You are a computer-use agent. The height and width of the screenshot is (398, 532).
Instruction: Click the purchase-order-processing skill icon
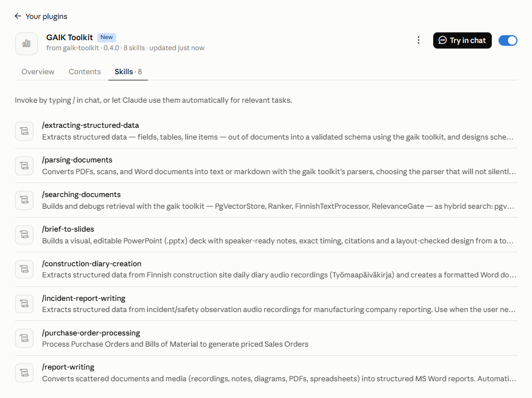(25, 338)
